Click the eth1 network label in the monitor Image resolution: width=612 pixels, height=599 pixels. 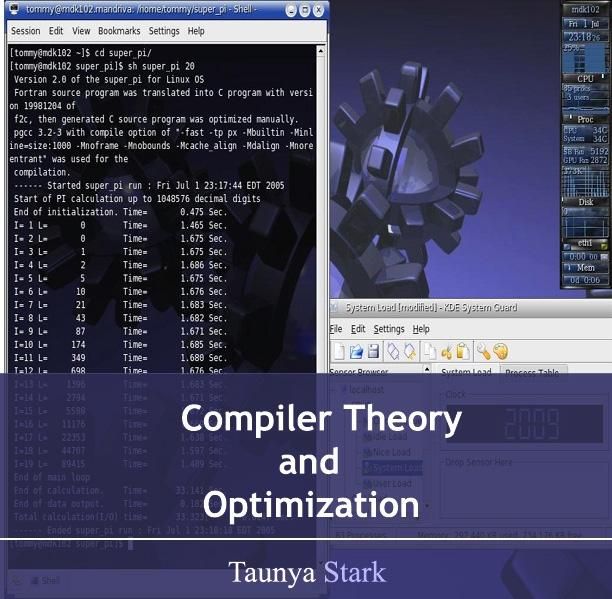(x=585, y=243)
